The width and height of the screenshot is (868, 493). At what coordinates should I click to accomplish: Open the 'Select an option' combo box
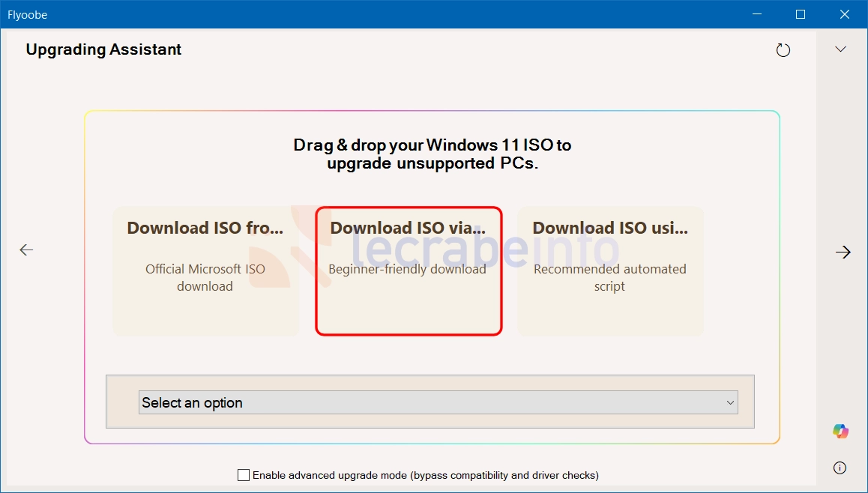pos(438,402)
